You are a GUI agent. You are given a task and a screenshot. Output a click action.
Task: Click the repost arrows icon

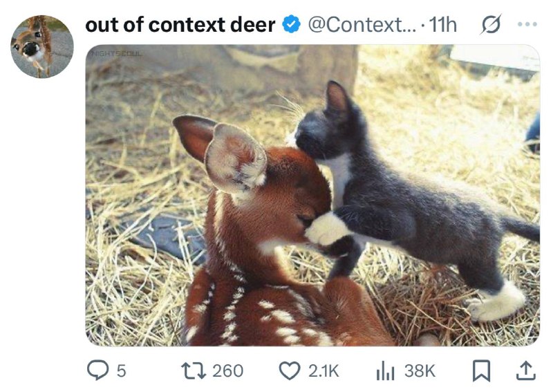click(194, 371)
